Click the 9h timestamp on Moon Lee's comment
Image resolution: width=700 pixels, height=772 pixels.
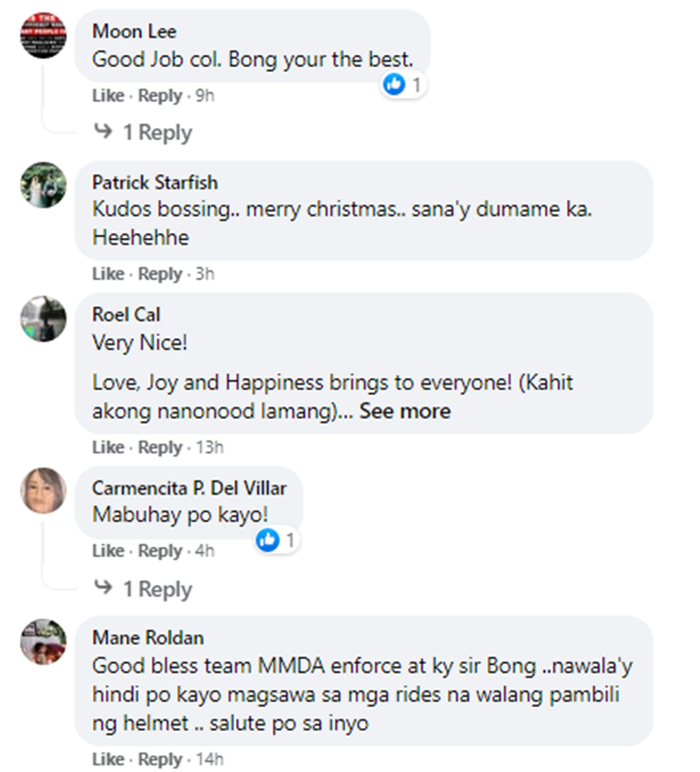(x=204, y=96)
